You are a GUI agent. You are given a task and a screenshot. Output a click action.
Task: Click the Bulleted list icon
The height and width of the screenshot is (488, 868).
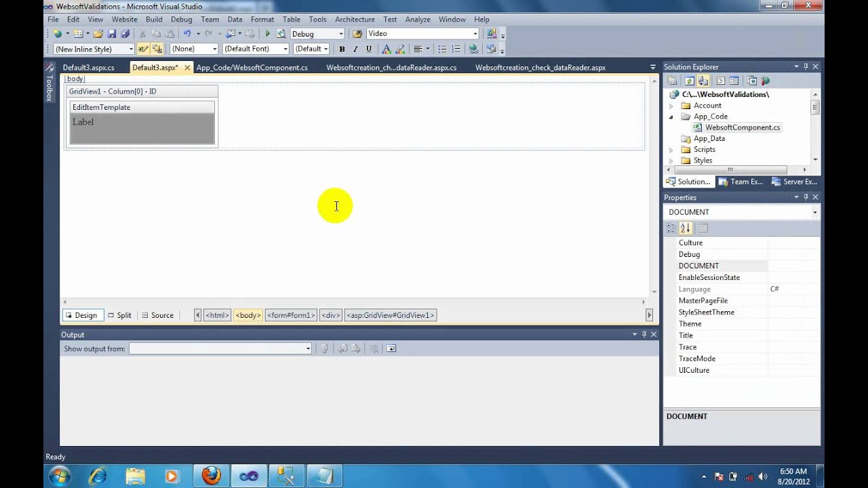tap(442, 49)
